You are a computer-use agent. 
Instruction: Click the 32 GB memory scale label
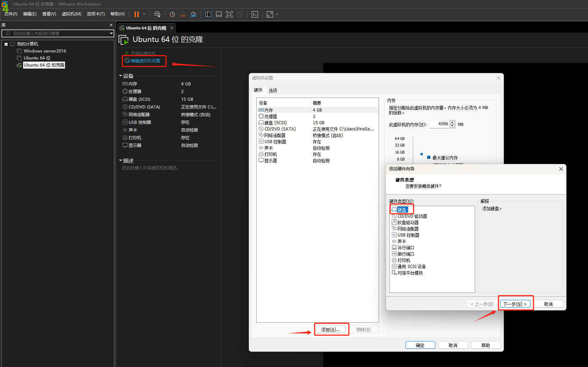(400, 145)
